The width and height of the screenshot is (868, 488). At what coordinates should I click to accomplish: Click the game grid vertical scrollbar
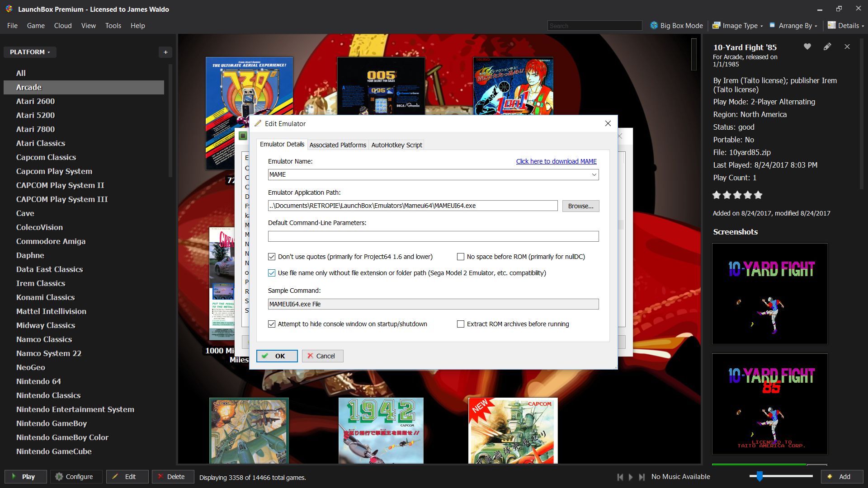694,54
